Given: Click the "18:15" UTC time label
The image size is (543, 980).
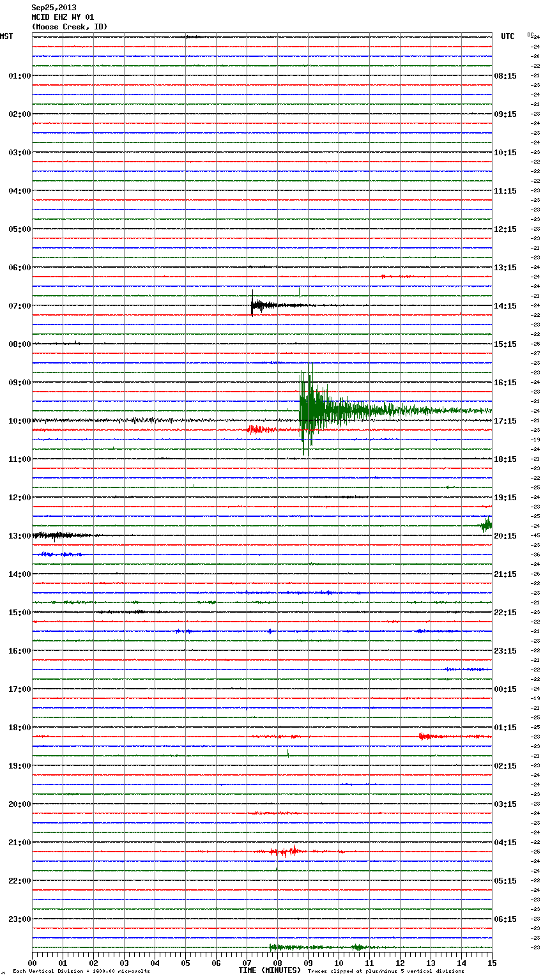Looking at the screenshot, I should click(505, 459).
